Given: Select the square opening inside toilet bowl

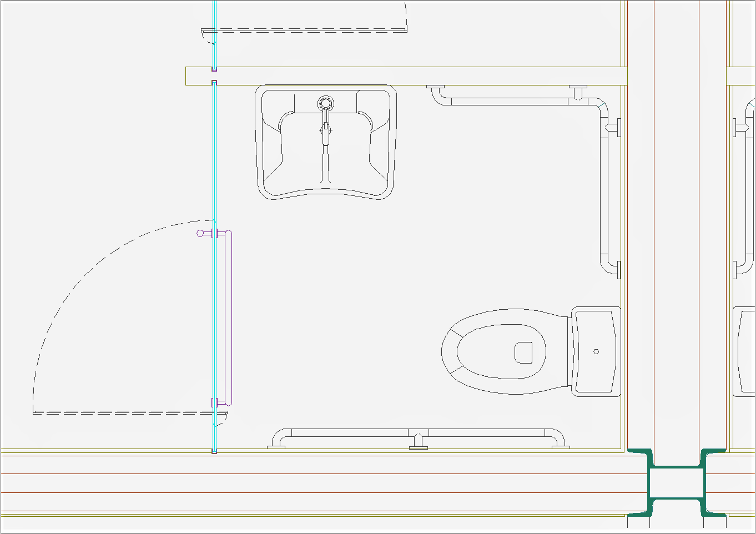Looking at the screenshot, I should pyautogui.click(x=523, y=352).
